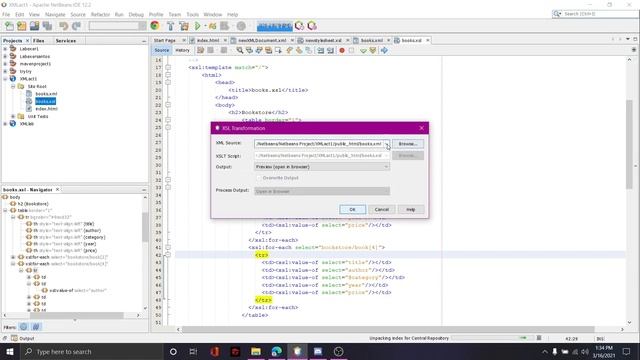Select books.xml in Projects tree

pos(46,94)
